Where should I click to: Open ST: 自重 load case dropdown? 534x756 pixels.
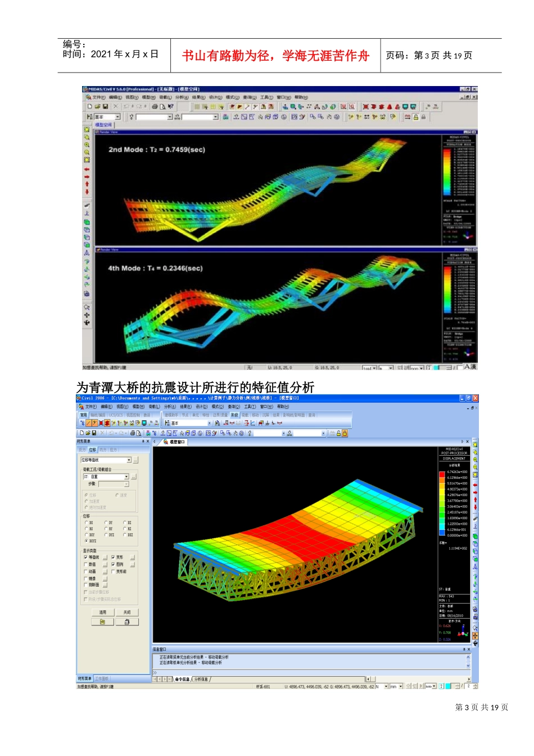pyautogui.click(x=126, y=476)
